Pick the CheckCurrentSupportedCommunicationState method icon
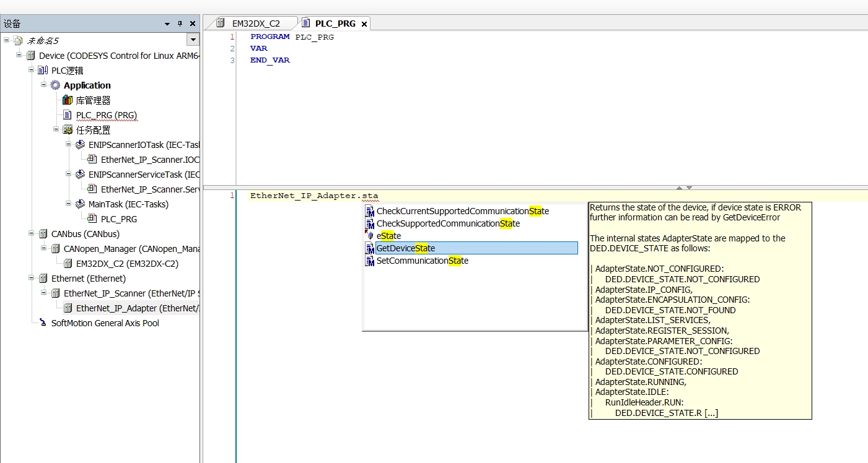 point(370,211)
